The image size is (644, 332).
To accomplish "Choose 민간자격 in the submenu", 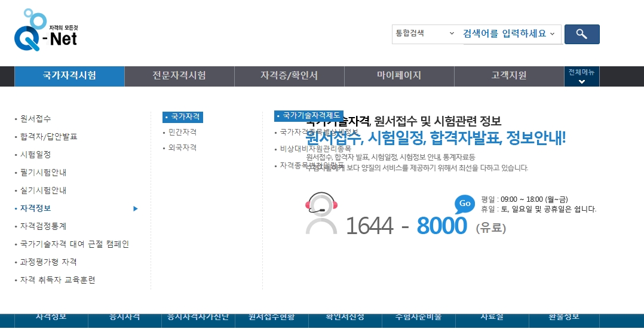I will click(x=182, y=132).
